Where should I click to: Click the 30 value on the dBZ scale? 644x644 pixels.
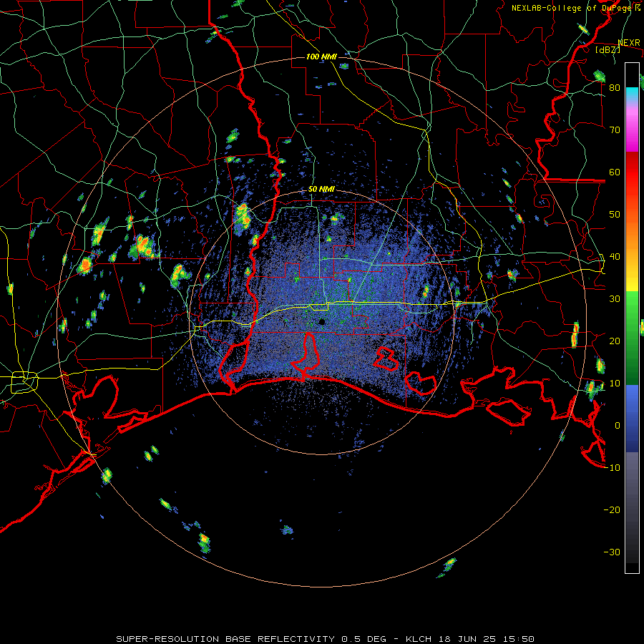tap(615, 299)
